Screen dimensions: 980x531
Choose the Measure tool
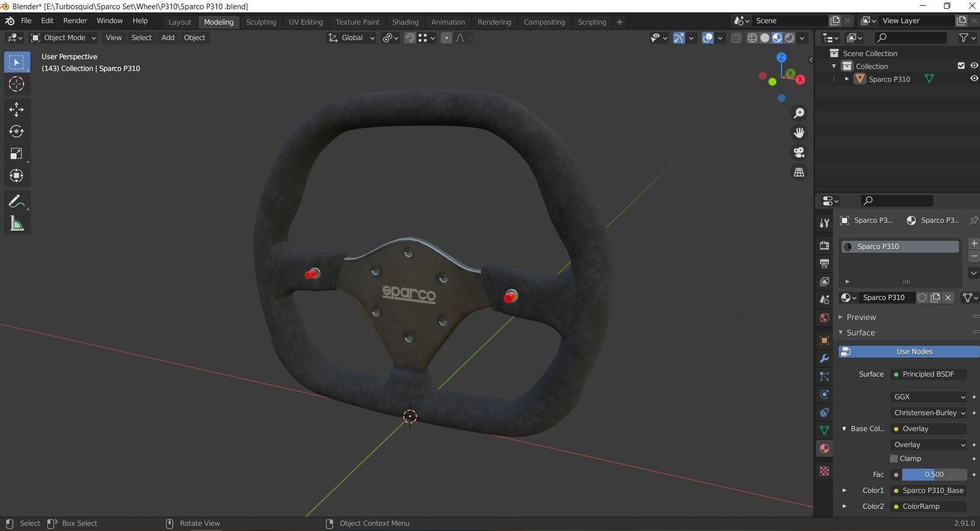pos(16,223)
